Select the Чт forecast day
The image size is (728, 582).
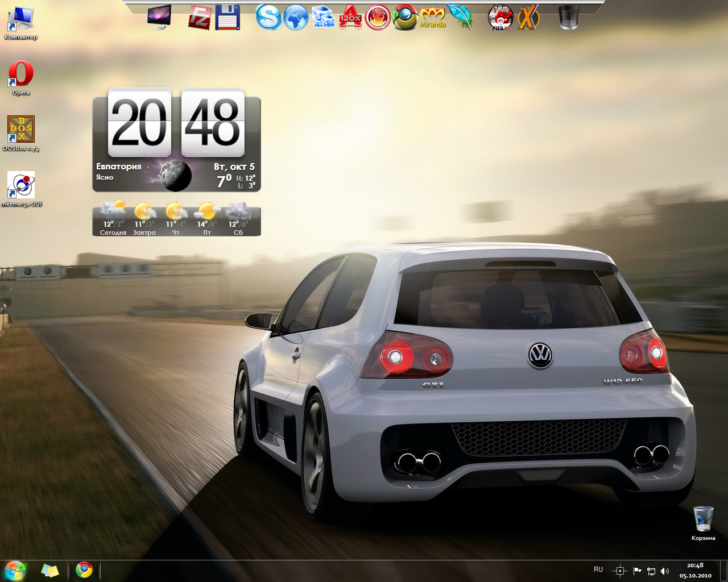click(176, 218)
